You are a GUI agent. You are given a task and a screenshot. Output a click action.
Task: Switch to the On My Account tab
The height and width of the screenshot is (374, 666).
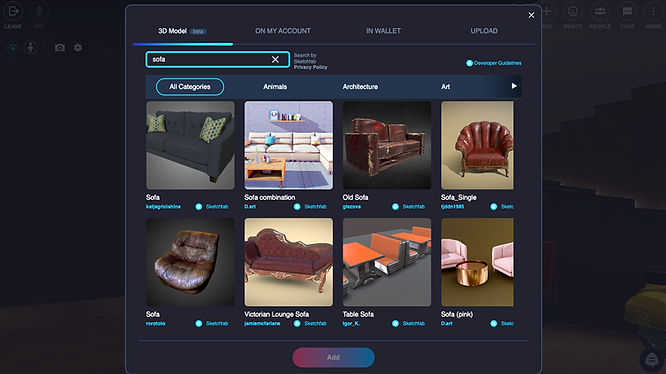coord(283,31)
